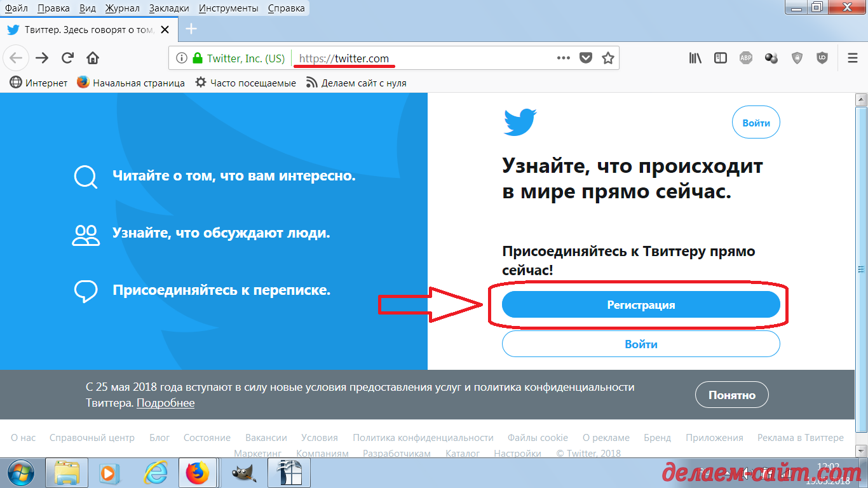Open the Справочный центр footer link
The width and height of the screenshot is (868, 488).
coord(92,438)
